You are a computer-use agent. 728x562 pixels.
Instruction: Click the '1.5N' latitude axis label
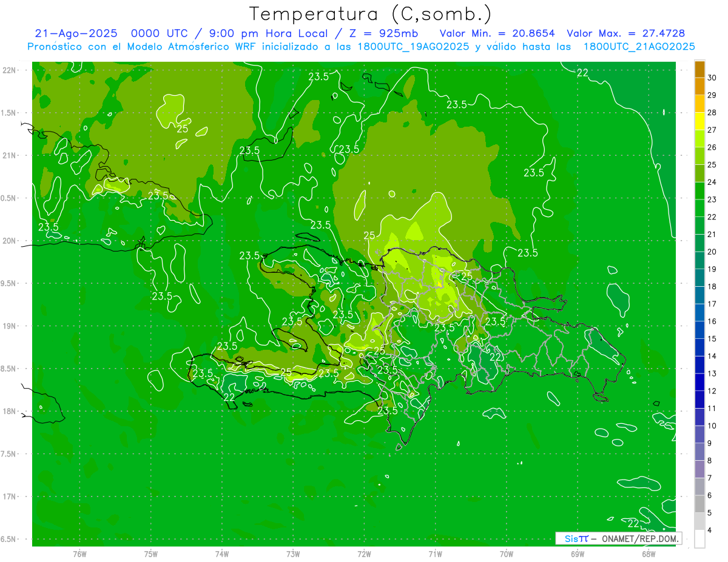pos(9,113)
